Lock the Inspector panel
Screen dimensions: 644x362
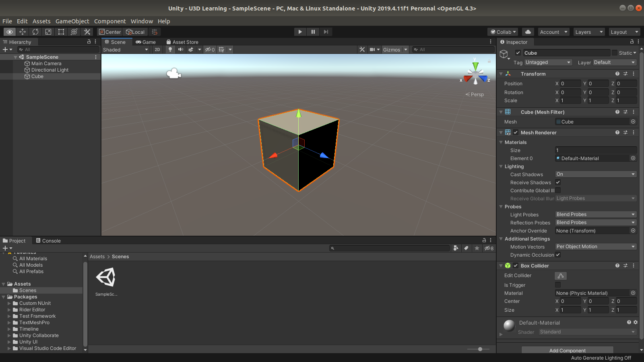632,42
